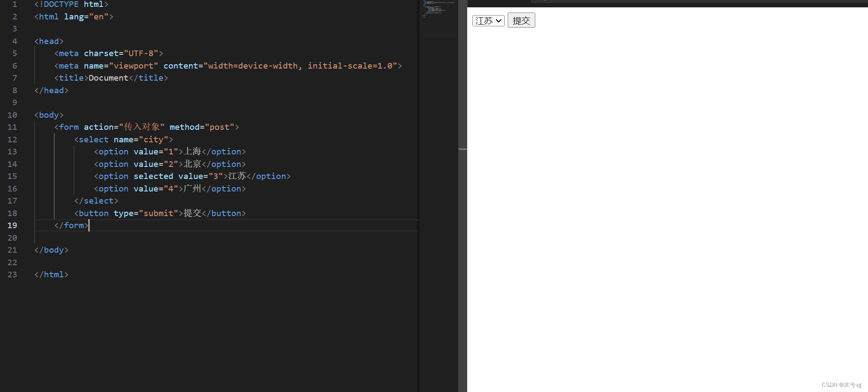868x392 pixels.
Task: Click the closing html tag
Action: 51,274
